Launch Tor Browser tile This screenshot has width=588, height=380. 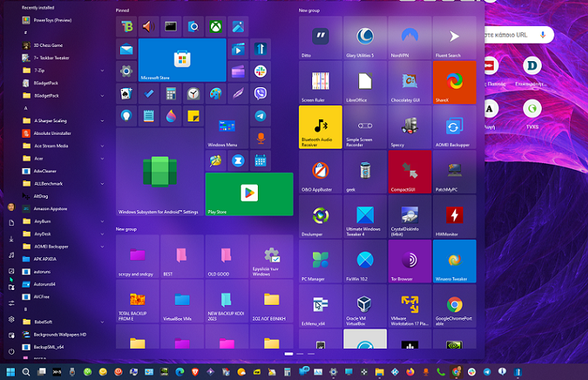[410, 261]
